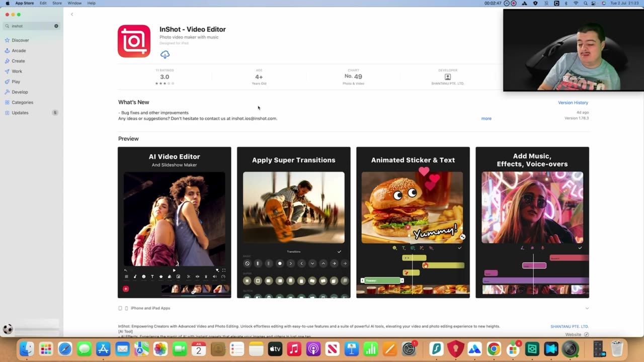This screenshot has height=362, width=644.
Task: Open Keynote from the Dock
Action: coord(352,349)
